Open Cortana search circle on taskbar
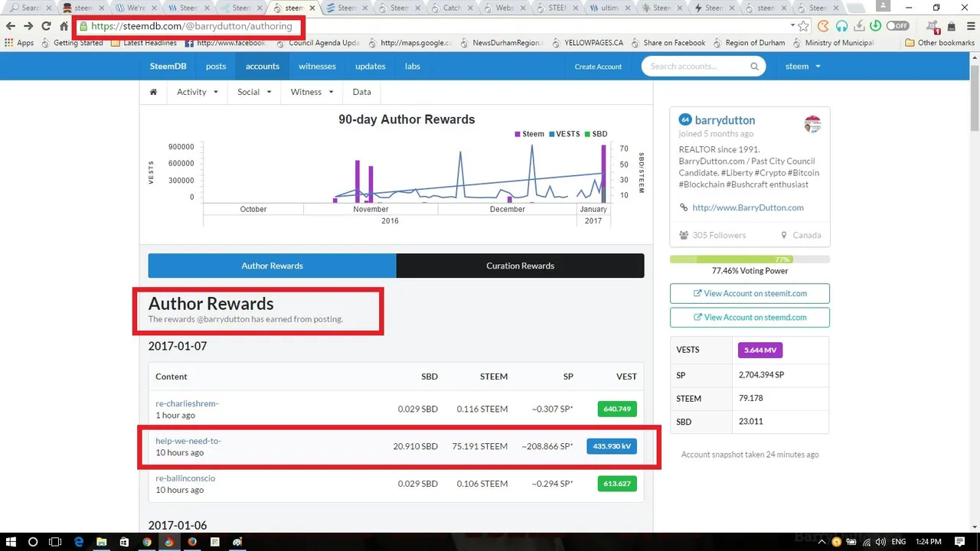This screenshot has height=551, width=980. (x=33, y=542)
